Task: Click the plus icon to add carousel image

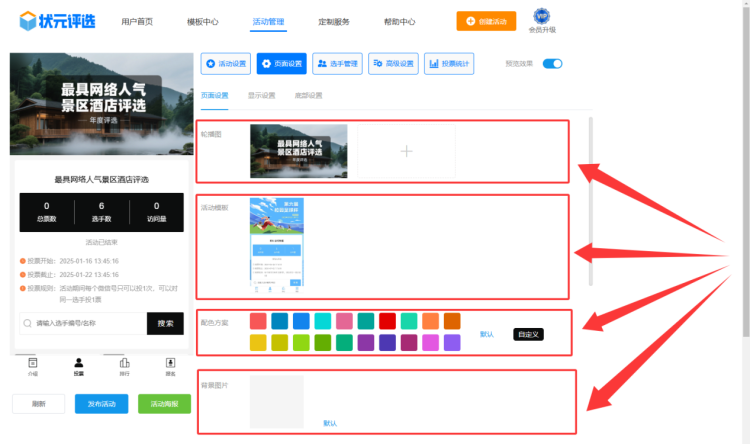Action: (x=406, y=151)
